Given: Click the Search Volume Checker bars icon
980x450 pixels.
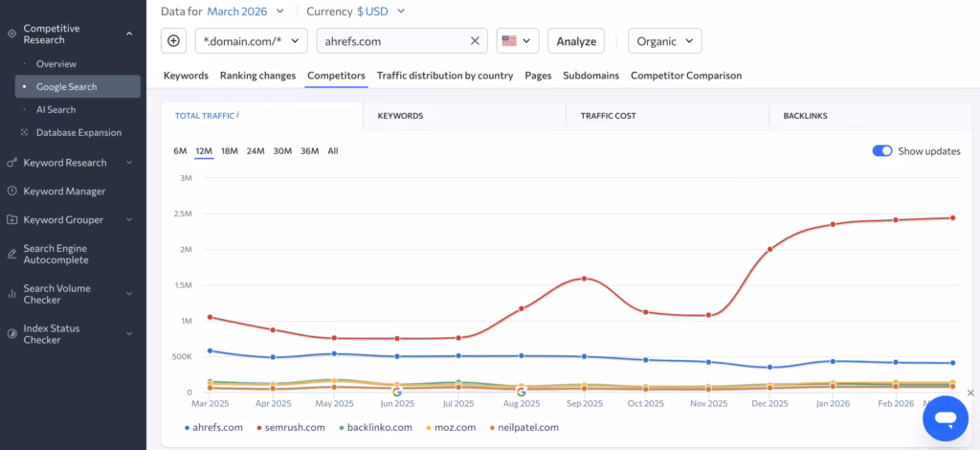Looking at the screenshot, I should pyautogui.click(x=11, y=294).
